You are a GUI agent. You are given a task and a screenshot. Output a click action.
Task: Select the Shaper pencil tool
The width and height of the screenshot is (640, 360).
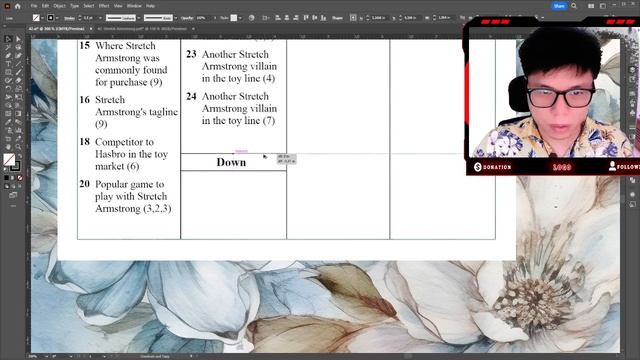[8, 80]
